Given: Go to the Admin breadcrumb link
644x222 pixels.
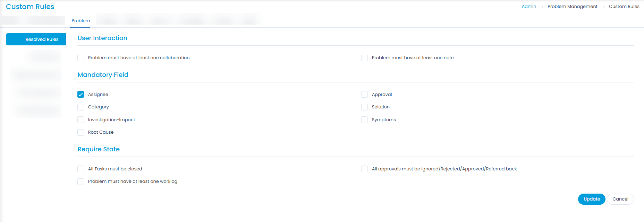Looking at the screenshot, I should pos(529,7).
